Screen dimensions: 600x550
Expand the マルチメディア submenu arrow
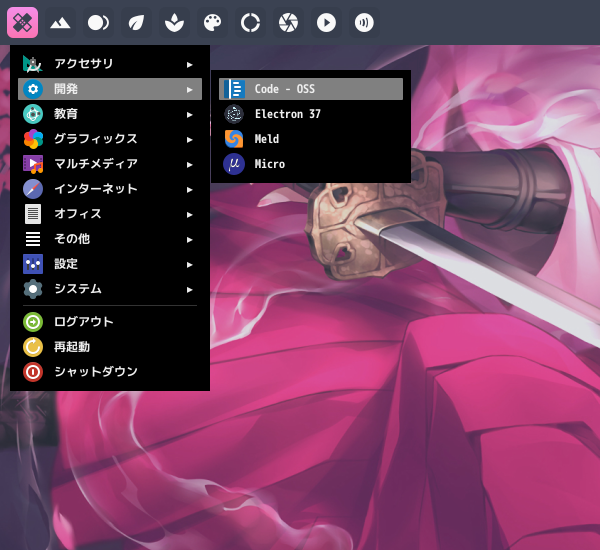[189, 165]
